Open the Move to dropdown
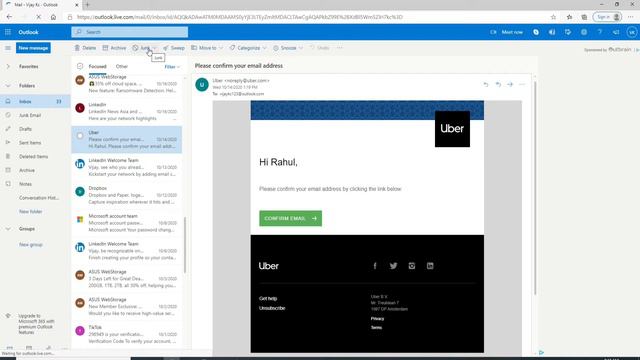This screenshot has height=360, width=640. coord(207,48)
